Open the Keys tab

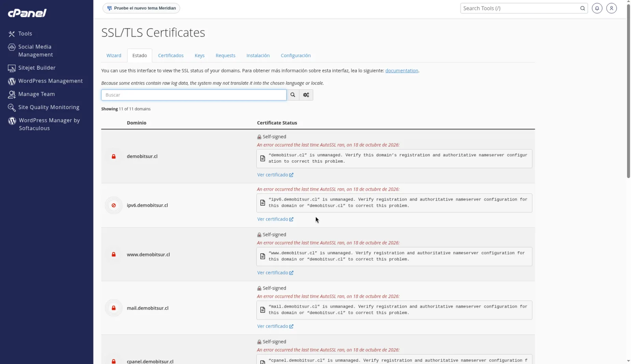pyautogui.click(x=200, y=56)
